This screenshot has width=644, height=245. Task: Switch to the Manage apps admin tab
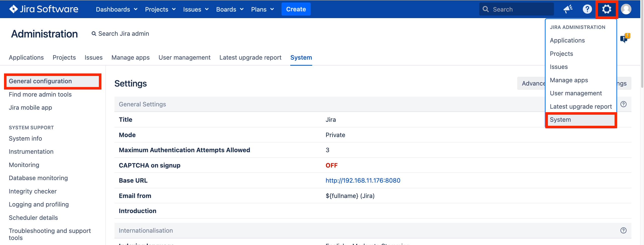(131, 58)
